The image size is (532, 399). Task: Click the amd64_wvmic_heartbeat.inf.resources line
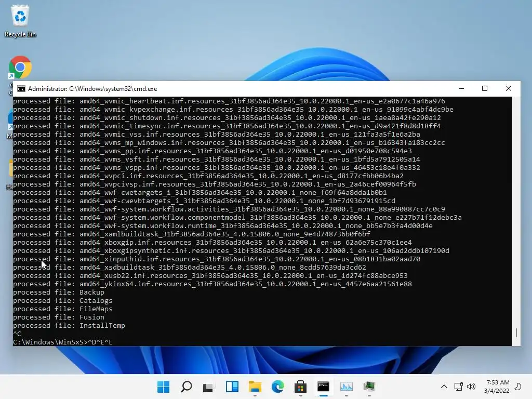(229, 101)
